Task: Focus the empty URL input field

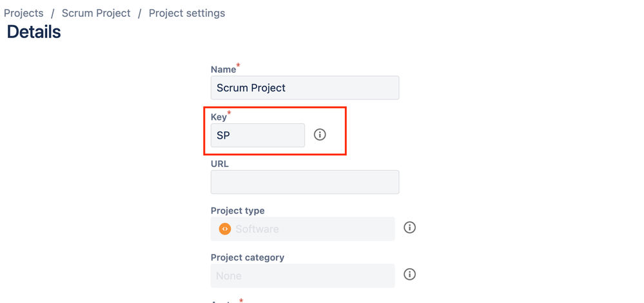Action: pos(304,182)
